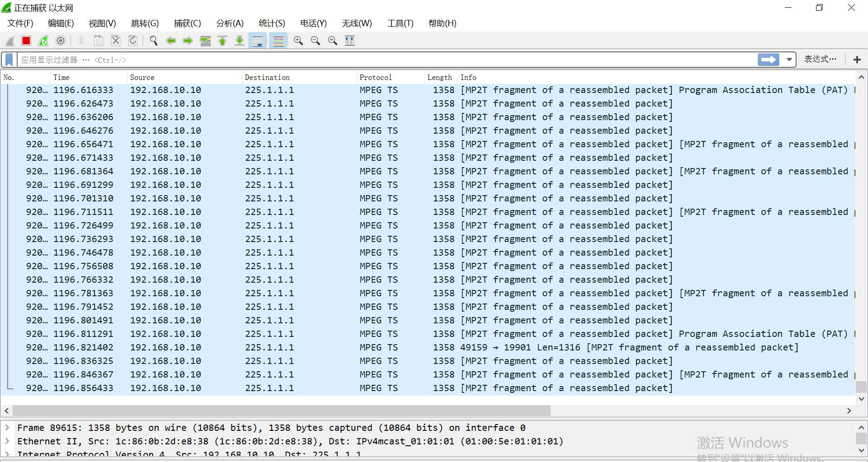Open find packet magnifier tool

tap(154, 41)
